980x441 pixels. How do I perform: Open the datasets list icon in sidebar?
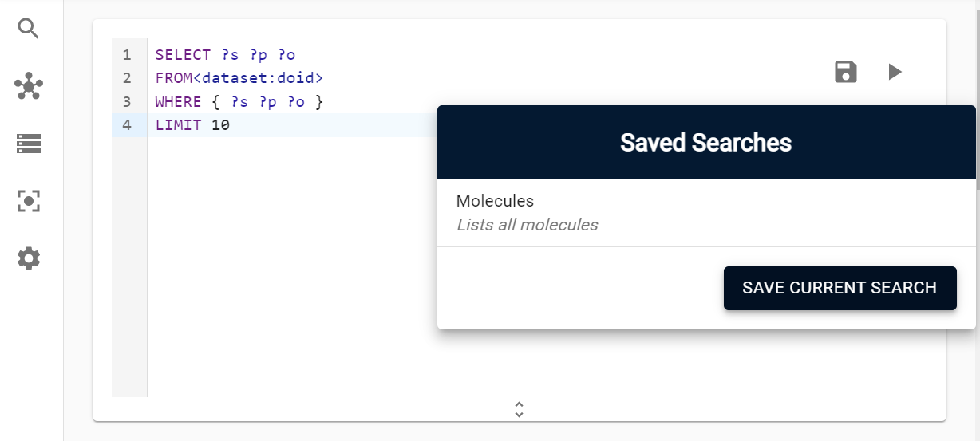pos(29,144)
